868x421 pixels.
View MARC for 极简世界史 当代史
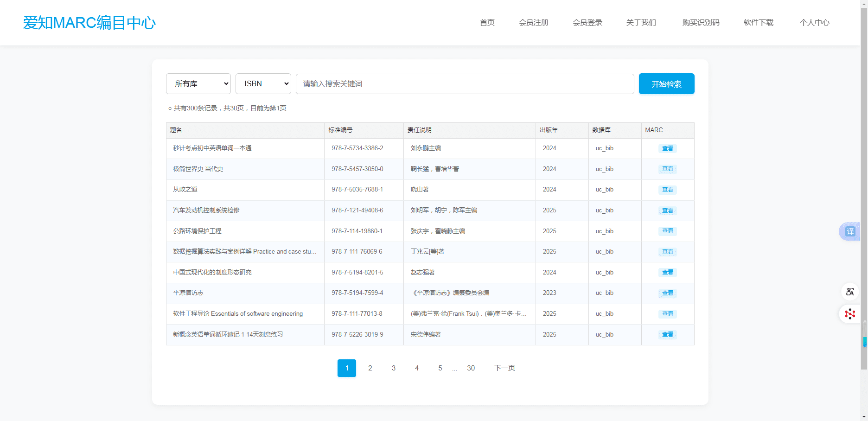click(x=668, y=169)
